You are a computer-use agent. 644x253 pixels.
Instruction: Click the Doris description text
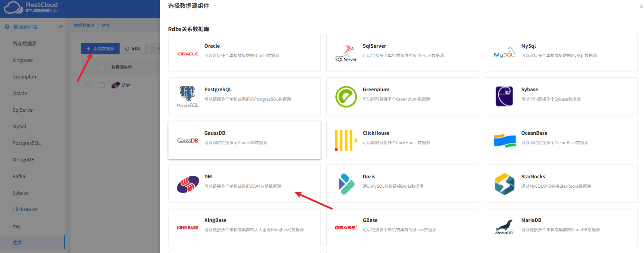[x=393, y=186]
